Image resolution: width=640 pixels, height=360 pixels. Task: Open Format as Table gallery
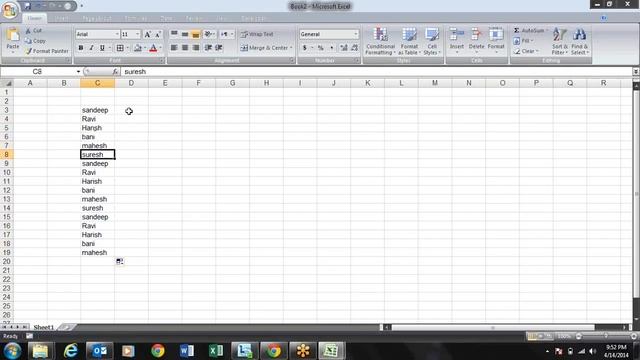tap(409, 41)
